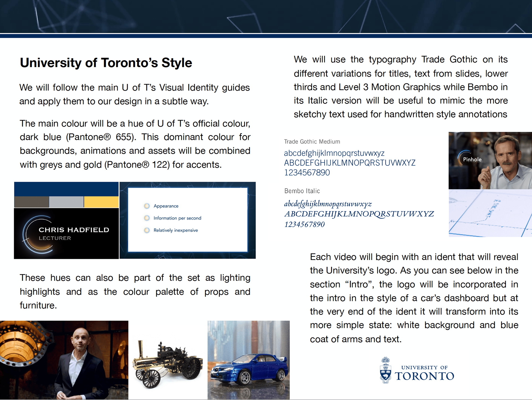Click the University of Toronto's Style heading
Viewport: 532px width, 400px height.
pyautogui.click(x=106, y=63)
